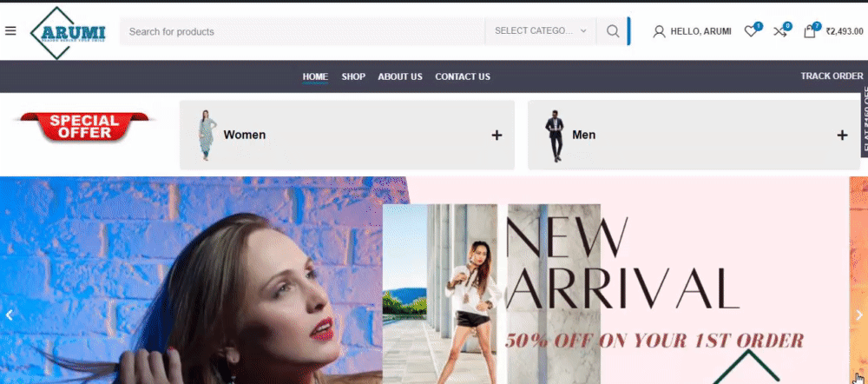Click the 50% off first order text
This screenshot has width=868, height=384.
tap(654, 341)
